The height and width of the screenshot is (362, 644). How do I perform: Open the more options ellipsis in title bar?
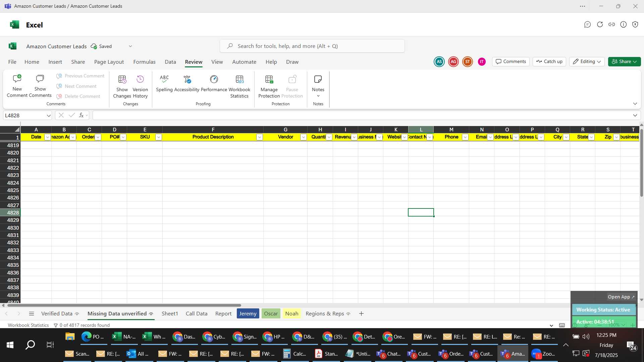click(x=583, y=6)
